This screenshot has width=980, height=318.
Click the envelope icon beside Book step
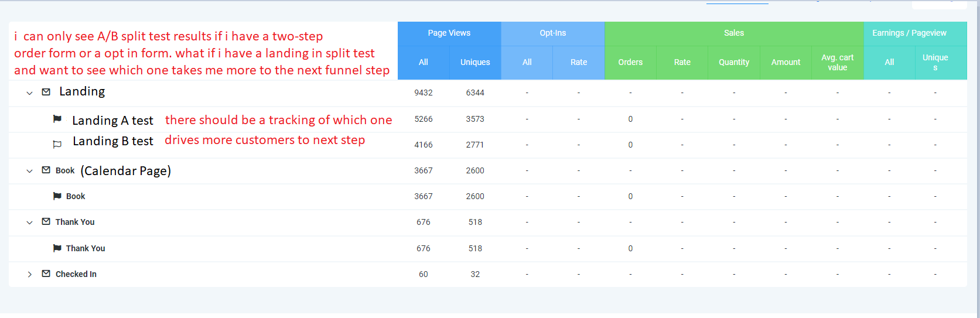(46, 170)
